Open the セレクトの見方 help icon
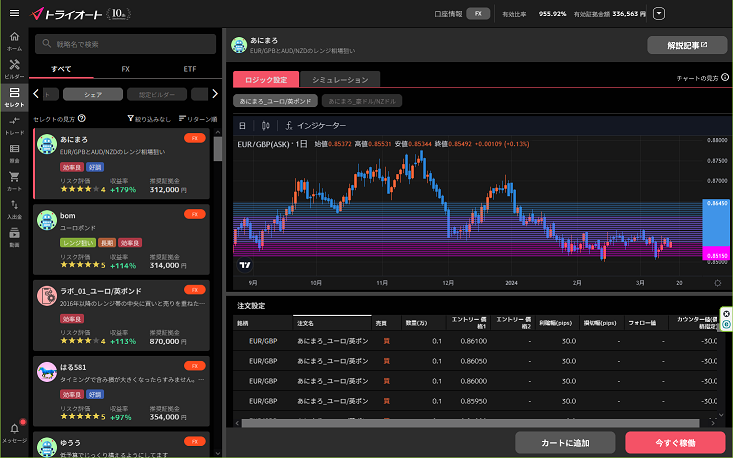 click(82, 118)
